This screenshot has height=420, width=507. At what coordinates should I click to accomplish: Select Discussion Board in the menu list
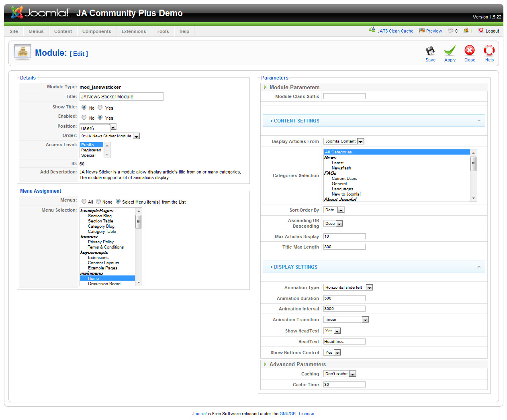(104, 283)
